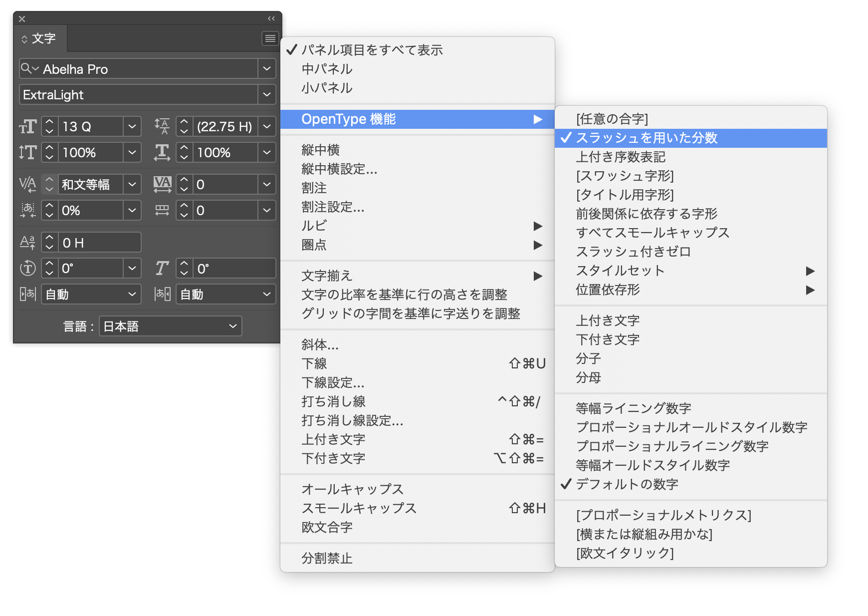Click the font size icon
The image size is (868, 616).
coord(28,127)
